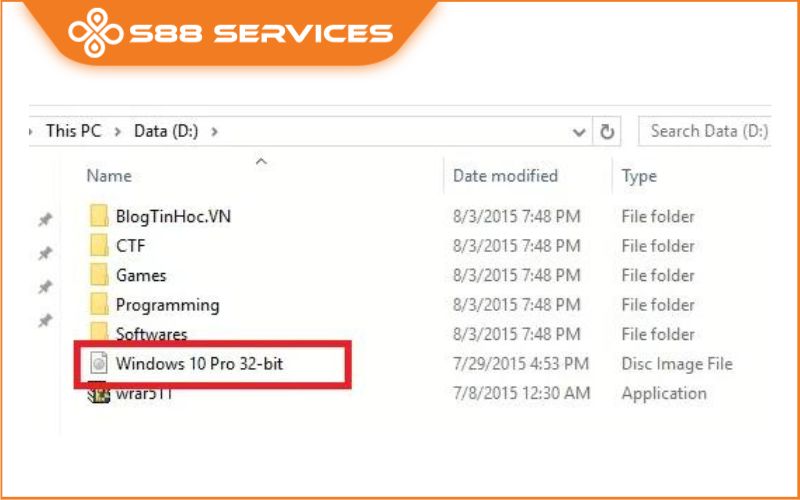This screenshot has width=800, height=500.
Task: Focus the Search Data (D:) box
Action: (705, 132)
